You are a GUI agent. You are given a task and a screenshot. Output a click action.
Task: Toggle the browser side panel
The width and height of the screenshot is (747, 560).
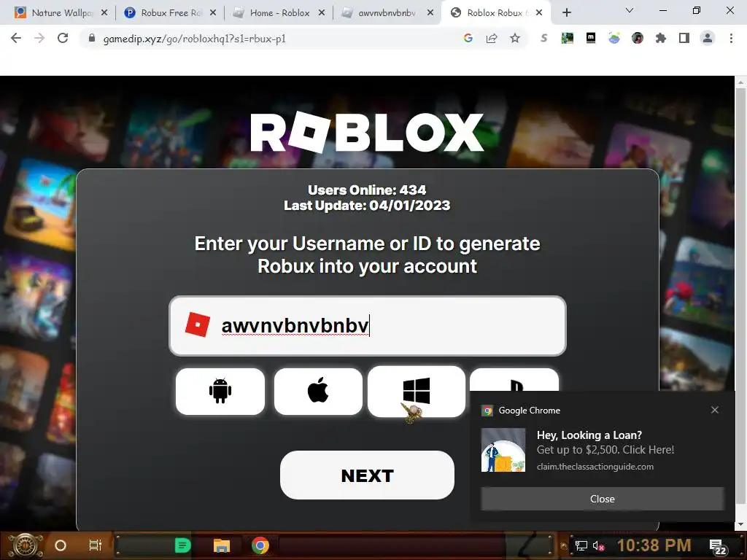click(684, 38)
